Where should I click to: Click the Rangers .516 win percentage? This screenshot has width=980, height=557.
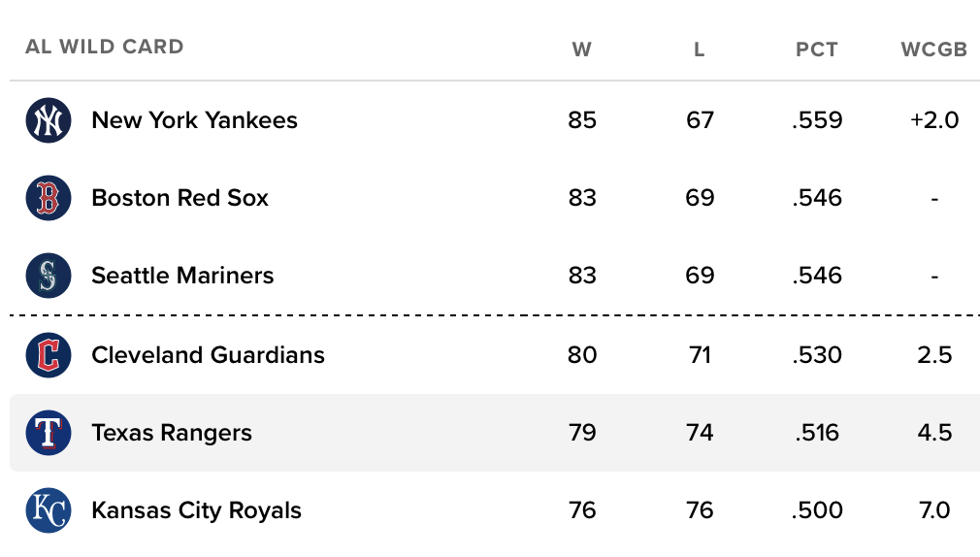tap(817, 433)
